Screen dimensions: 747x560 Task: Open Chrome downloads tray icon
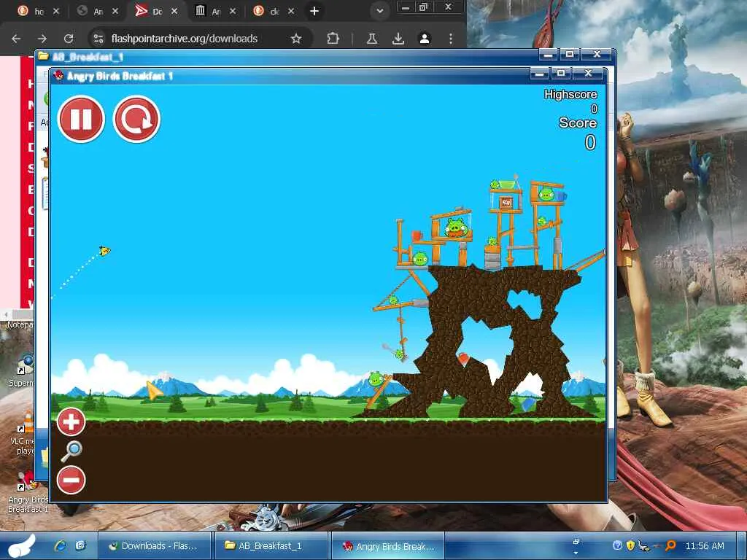click(x=398, y=39)
